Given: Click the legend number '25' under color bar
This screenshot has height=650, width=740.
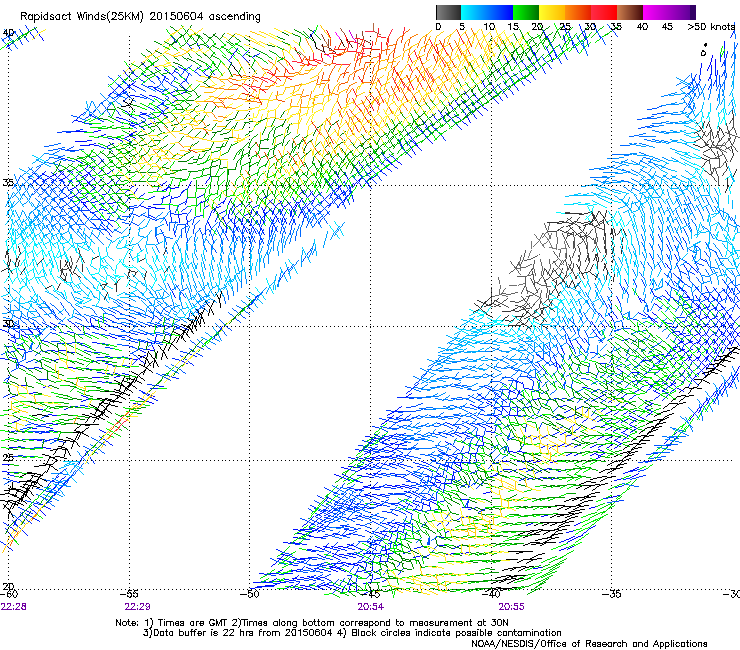Looking at the screenshot, I should [565, 27].
